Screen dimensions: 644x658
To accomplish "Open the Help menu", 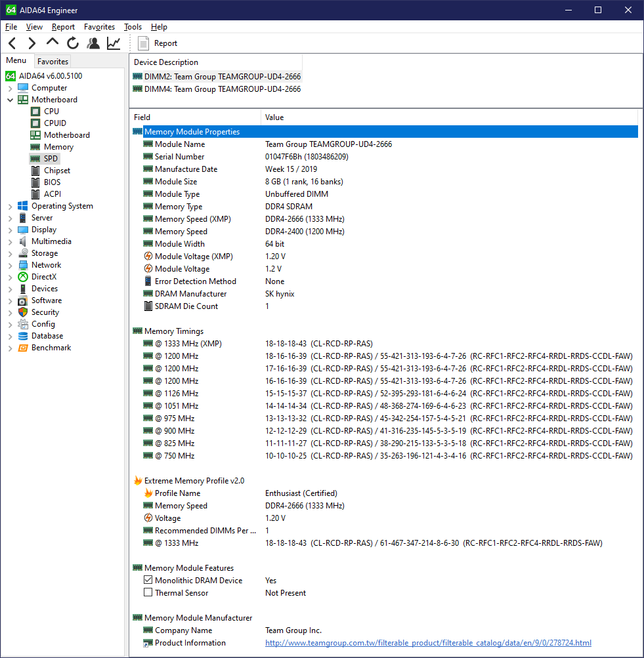I will (159, 27).
